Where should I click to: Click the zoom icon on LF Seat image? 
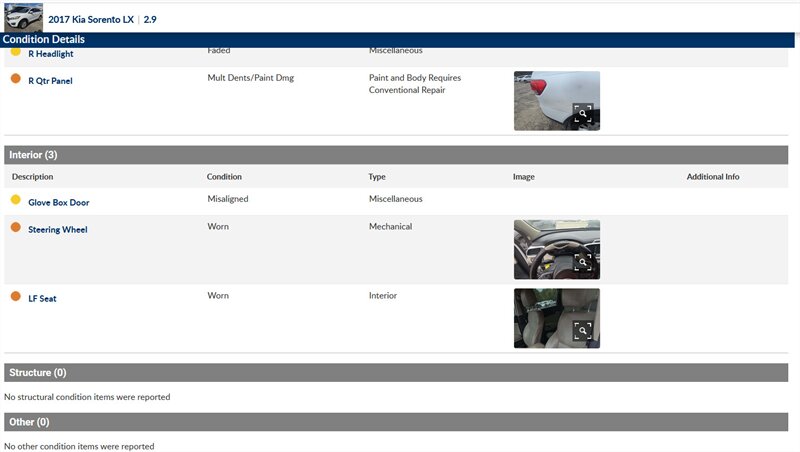583,331
